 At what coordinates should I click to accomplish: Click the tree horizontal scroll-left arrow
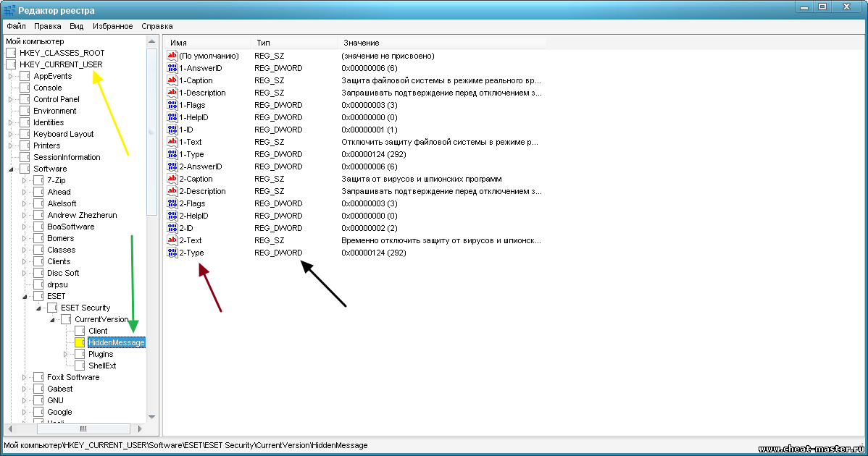pyautogui.click(x=10, y=429)
